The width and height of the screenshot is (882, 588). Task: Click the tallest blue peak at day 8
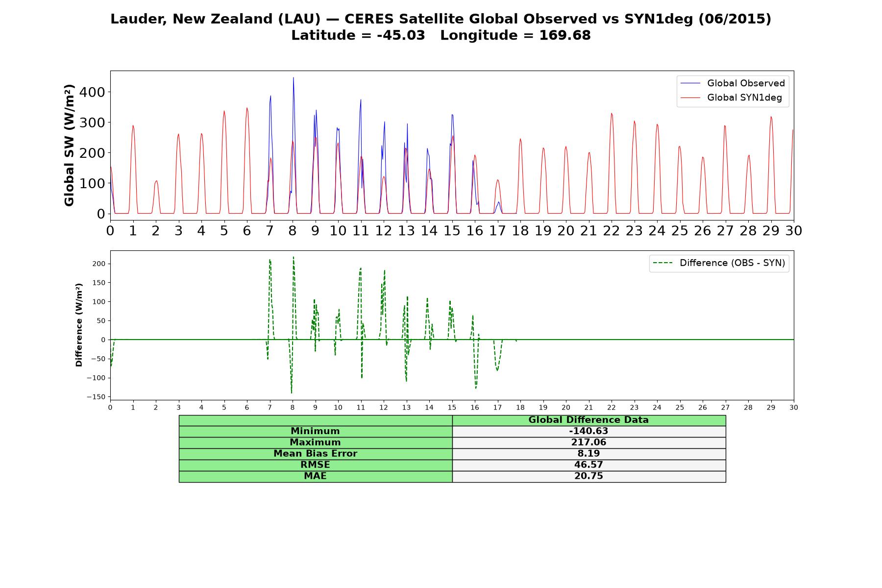[294, 78]
